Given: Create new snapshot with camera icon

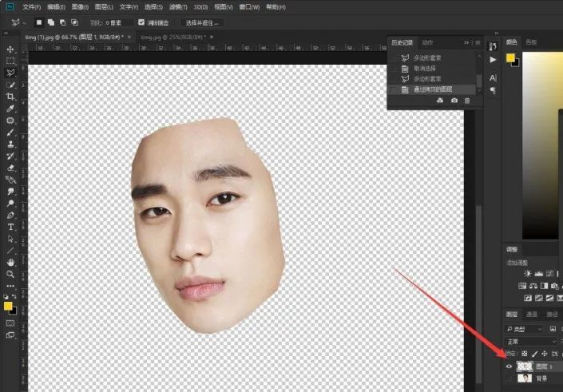Looking at the screenshot, I should (x=454, y=101).
